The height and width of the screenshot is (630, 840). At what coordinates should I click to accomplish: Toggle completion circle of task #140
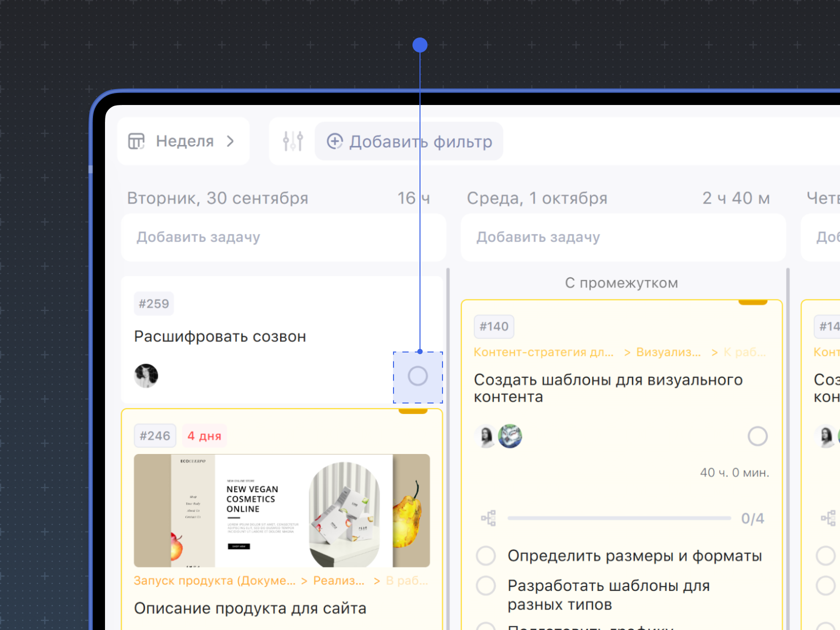coord(757,436)
